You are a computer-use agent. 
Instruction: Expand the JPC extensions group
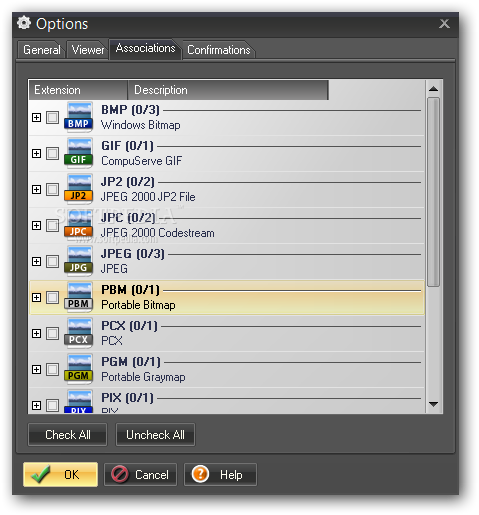pos(37,225)
